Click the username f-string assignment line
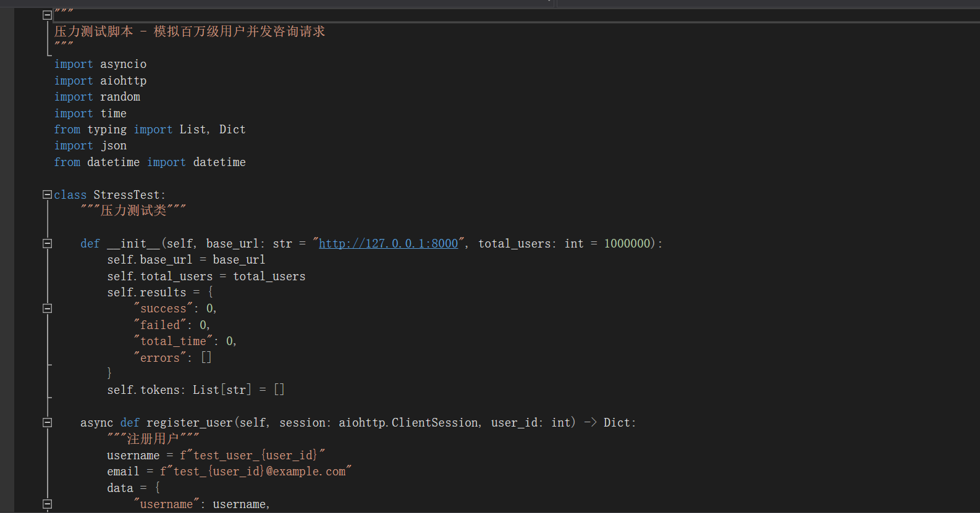Viewport: 980px width, 513px height. click(x=216, y=455)
